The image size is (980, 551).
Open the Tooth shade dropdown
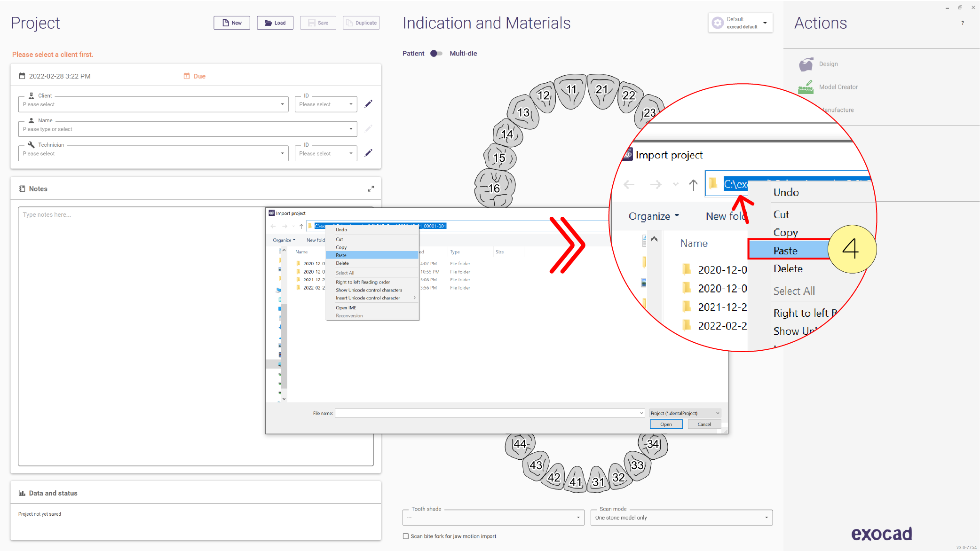(493, 518)
